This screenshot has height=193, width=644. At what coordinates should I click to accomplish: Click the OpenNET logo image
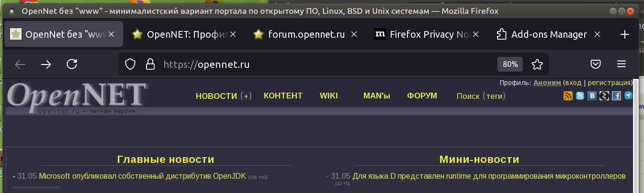[x=77, y=98]
